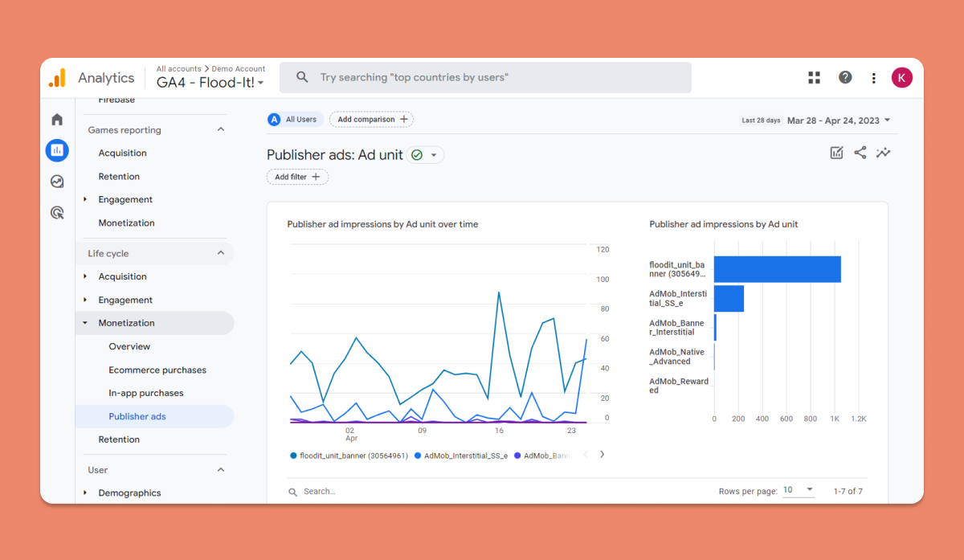Click the All accounts breadcrumb link
The width and height of the screenshot is (964, 560).
[x=178, y=69]
